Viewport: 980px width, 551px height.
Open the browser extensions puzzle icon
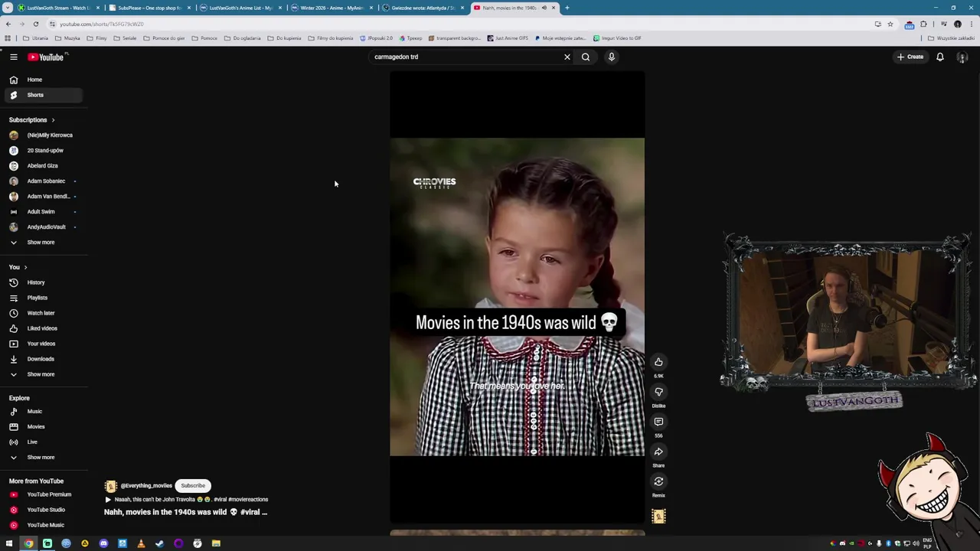point(923,24)
